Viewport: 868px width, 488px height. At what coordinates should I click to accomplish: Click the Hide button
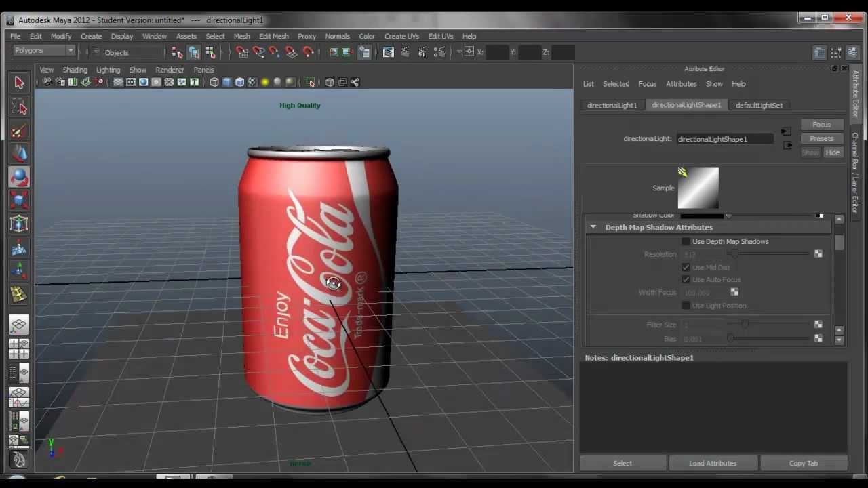(x=832, y=152)
